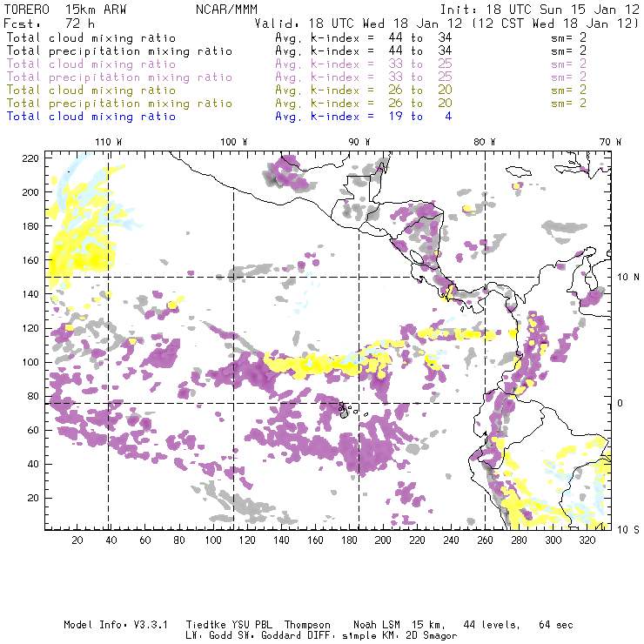Click the '10 S' latitude label
The image size is (644, 644).
click(628, 530)
